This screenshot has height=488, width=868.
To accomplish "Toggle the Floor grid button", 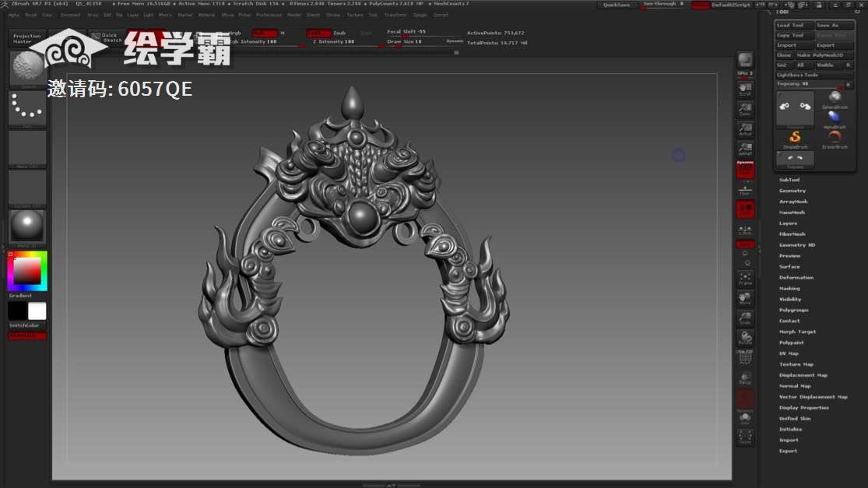I will pyautogui.click(x=745, y=190).
